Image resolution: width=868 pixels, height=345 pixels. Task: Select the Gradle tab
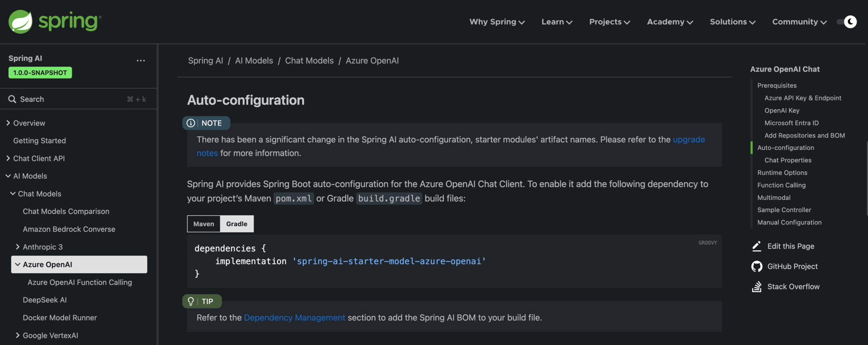[x=236, y=224]
